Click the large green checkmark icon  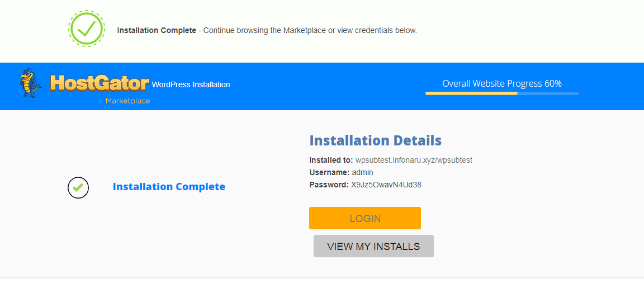[x=87, y=29]
